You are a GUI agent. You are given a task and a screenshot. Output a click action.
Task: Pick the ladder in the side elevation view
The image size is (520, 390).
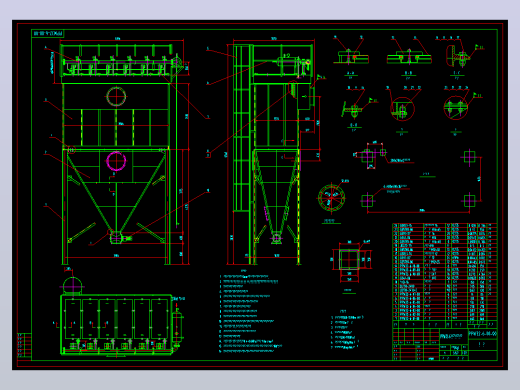pyautogui.click(x=242, y=128)
